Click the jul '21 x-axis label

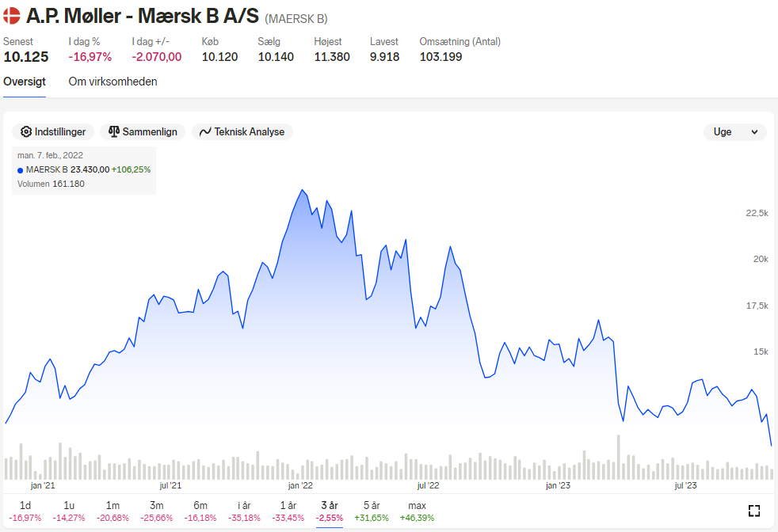point(170,485)
